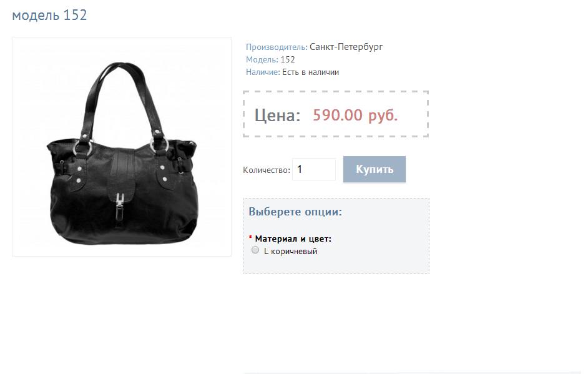588x374 pixels.
Task: Click the Количество label
Action: [267, 170]
